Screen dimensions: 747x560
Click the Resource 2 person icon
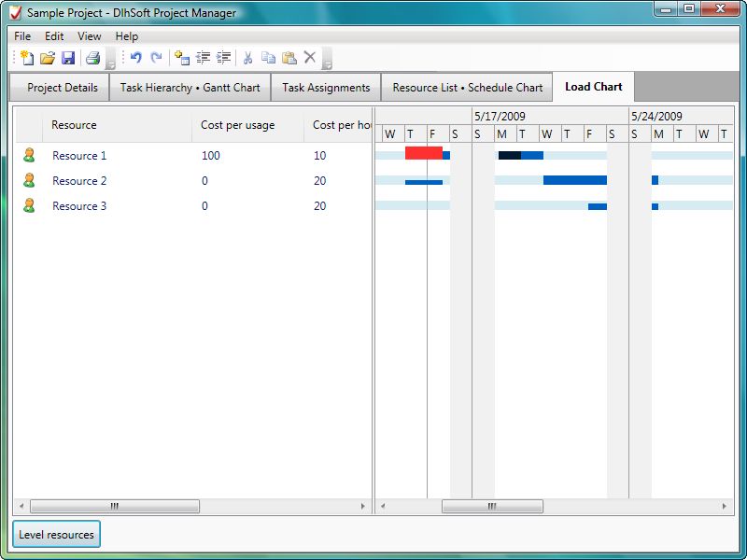(x=29, y=180)
